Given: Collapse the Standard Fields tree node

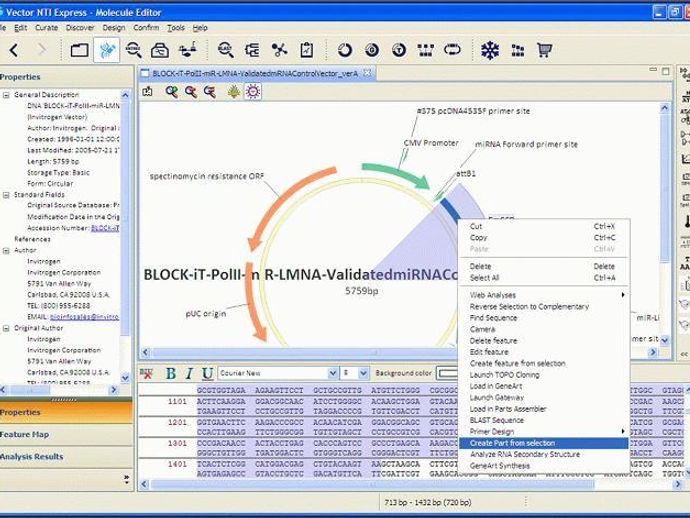Looking at the screenshot, I should pos(6,195).
